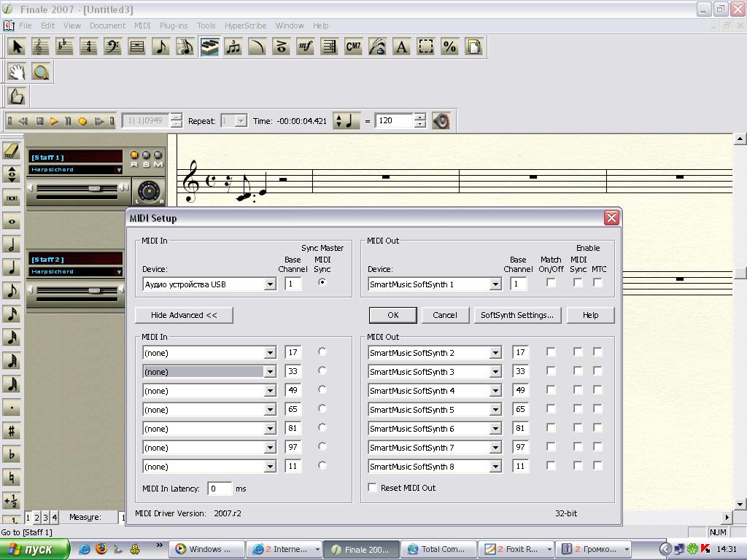Enable the Reset MIDI Out checkbox
Image resolution: width=747 pixels, height=560 pixels.
(x=373, y=488)
